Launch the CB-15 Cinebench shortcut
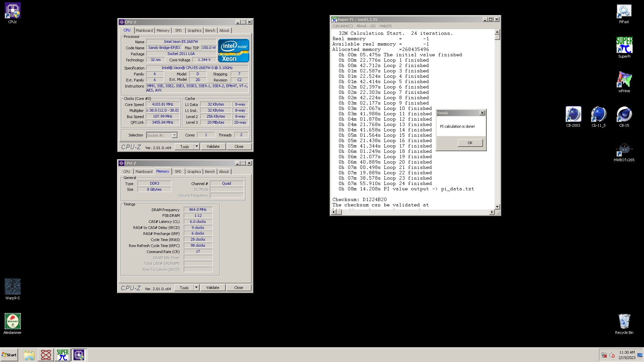Image resolution: width=644 pixels, height=362 pixels. point(624,117)
